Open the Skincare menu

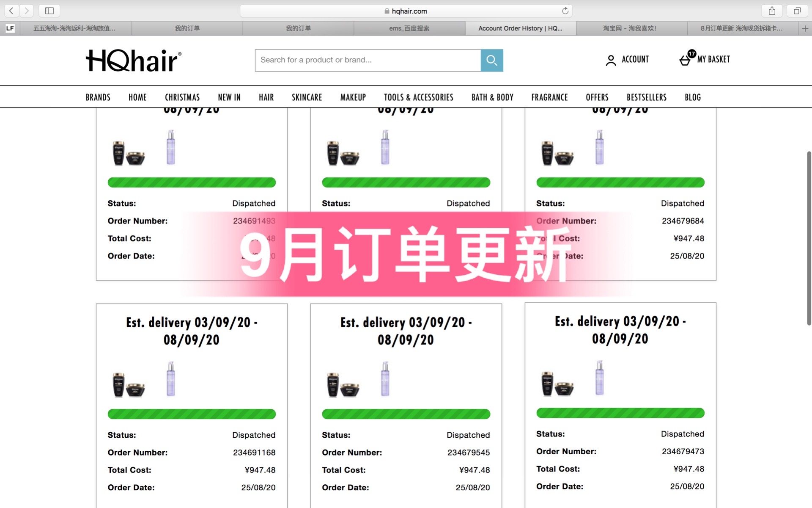pos(307,97)
